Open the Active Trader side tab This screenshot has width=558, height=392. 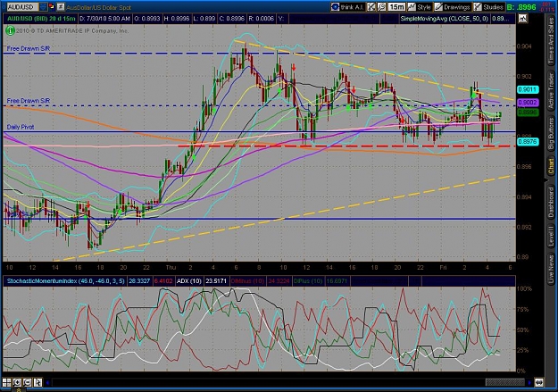coord(551,89)
